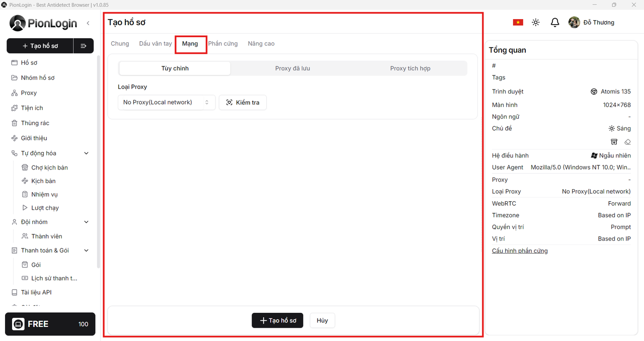
Task: Collapse the Đội nhóm section
Action: 86,222
